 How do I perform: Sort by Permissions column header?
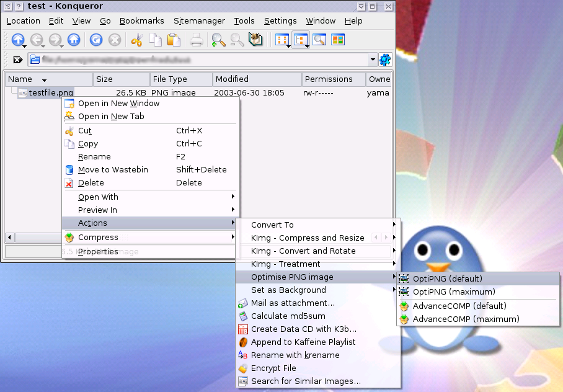pos(334,79)
